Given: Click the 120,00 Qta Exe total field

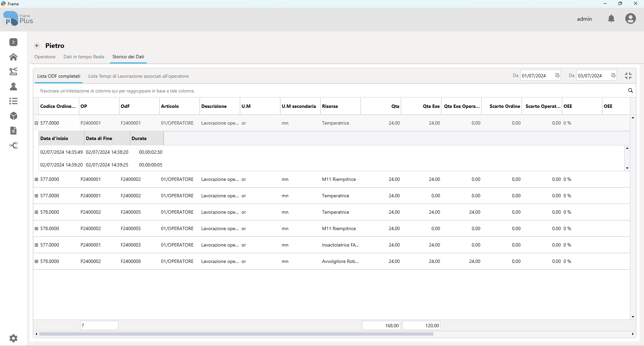Looking at the screenshot, I should [421, 326].
